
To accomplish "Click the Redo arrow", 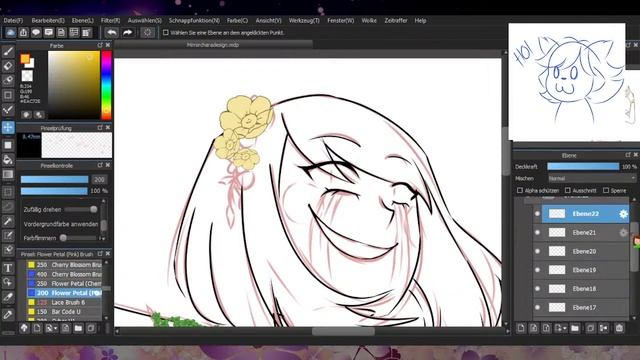I will tap(128, 33).
